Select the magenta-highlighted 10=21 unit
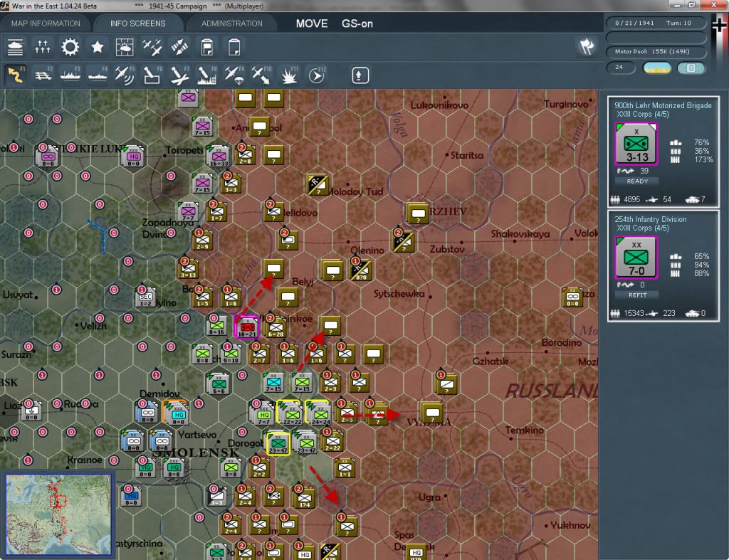Image resolution: width=729 pixels, height=560 pixels. tap(247, 327)
